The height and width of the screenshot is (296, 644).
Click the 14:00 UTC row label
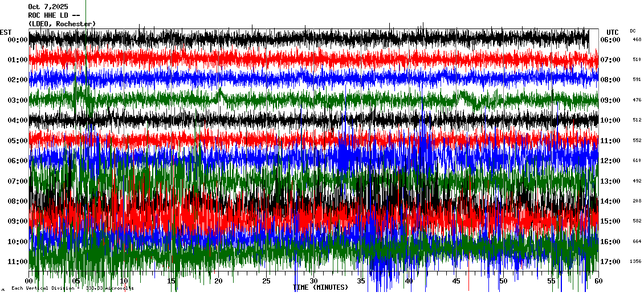tap(610, 201)
